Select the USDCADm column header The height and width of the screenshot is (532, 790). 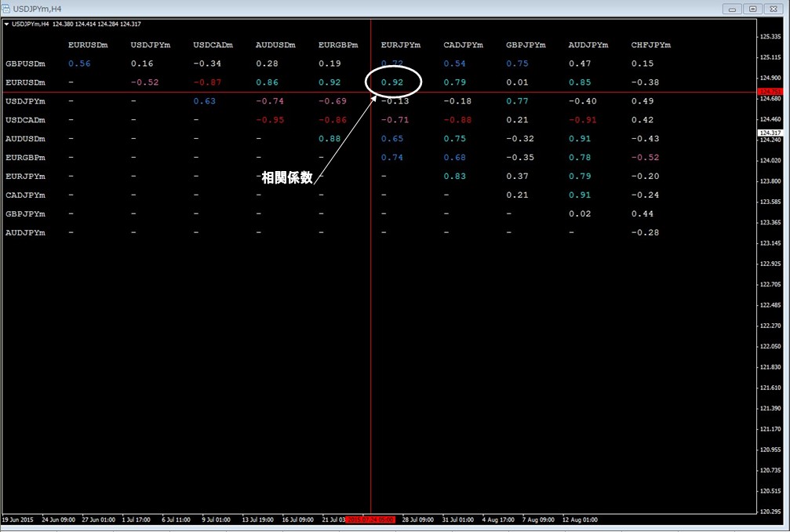213,45
